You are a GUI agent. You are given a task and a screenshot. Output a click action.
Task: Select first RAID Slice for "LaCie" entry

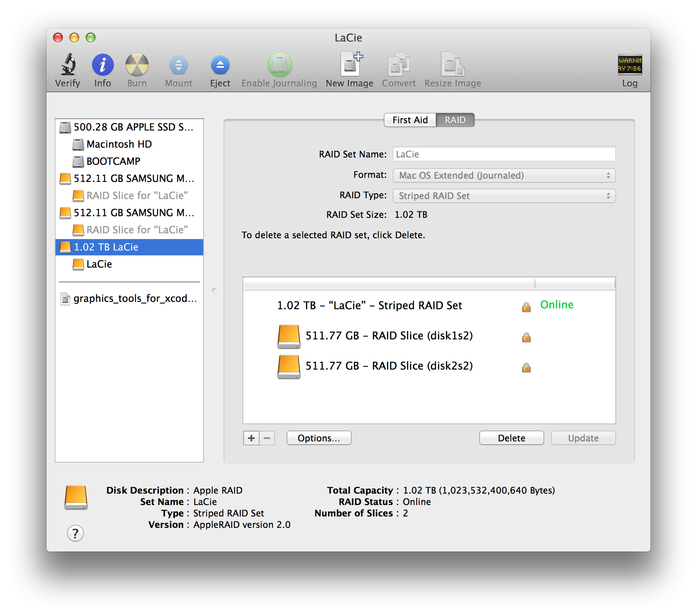tap(129, 196)
